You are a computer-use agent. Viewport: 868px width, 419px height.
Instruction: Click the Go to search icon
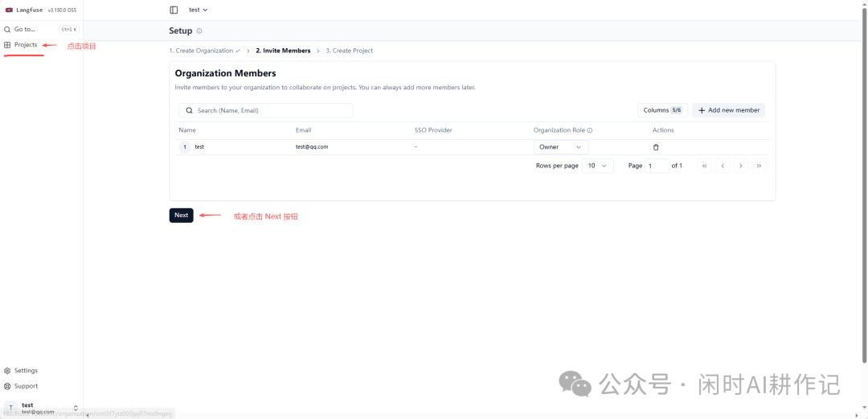click(x=7, y=29)
